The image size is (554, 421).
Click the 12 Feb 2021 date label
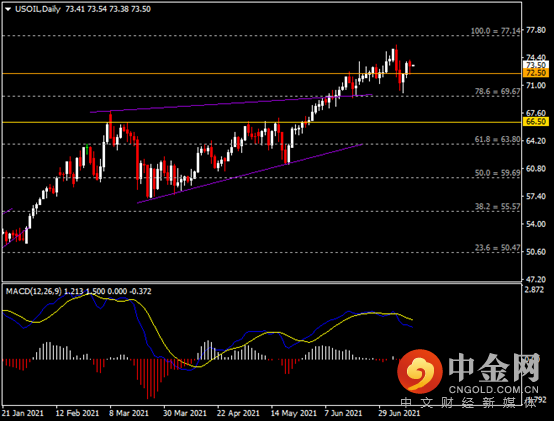(77, 413)
